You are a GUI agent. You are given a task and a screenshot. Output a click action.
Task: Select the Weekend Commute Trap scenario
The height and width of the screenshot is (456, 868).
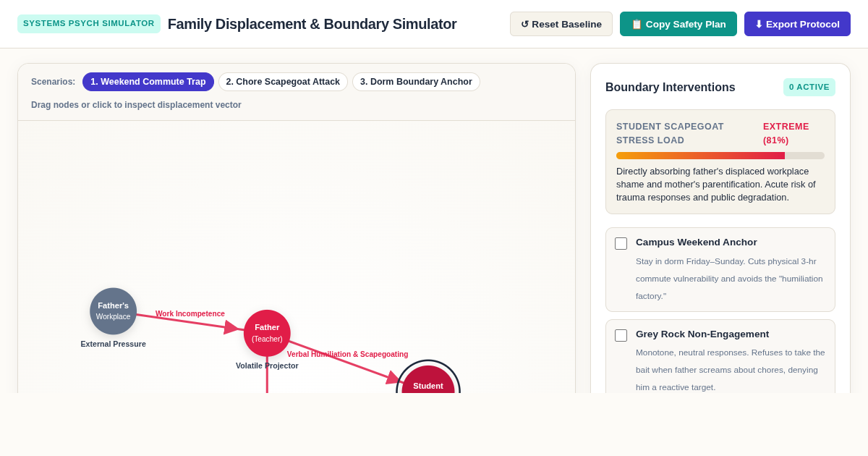coord(148,82)
